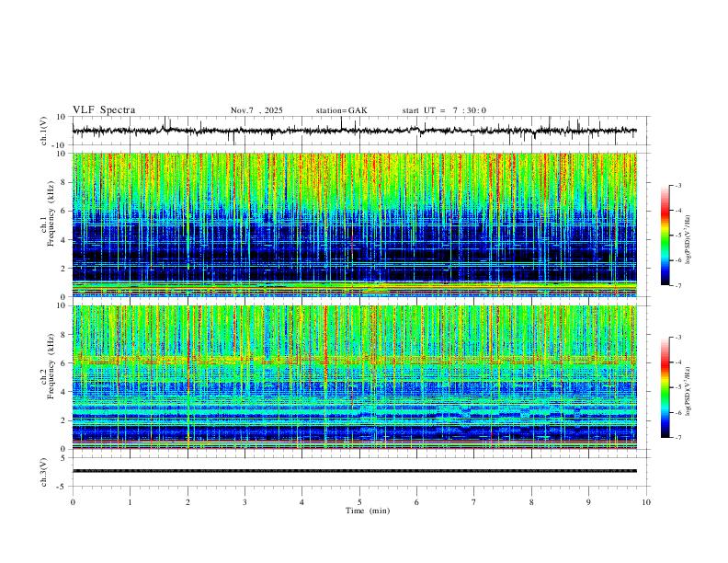Image resolution: width=728 pixels, height=563 pixels.
Task: Click the "-3" label on ch.1 color scale
Action: [x=677, y=185]
